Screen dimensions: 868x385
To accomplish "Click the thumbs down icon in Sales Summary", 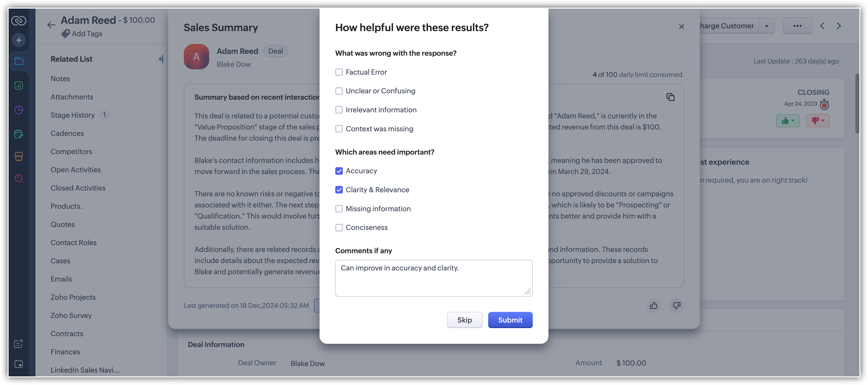I will (676, 306).
